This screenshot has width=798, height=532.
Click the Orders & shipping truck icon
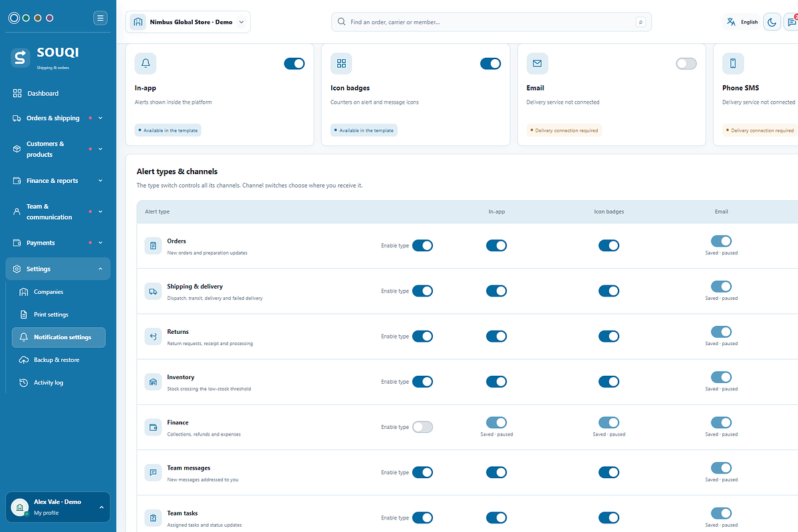(x=17, y=118)
